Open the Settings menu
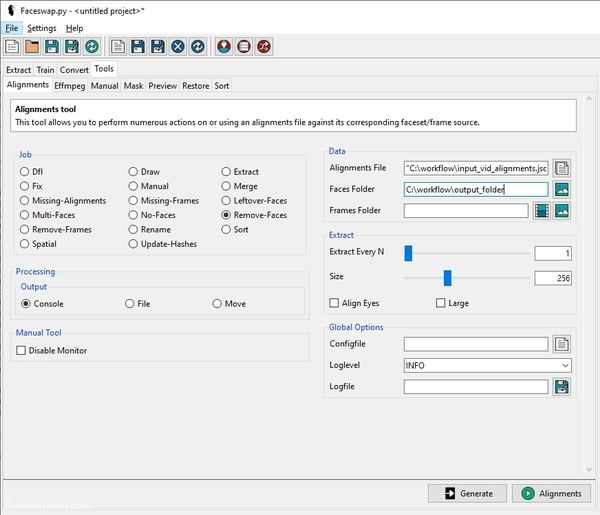600x515 pixels. (x=42, y=28)
